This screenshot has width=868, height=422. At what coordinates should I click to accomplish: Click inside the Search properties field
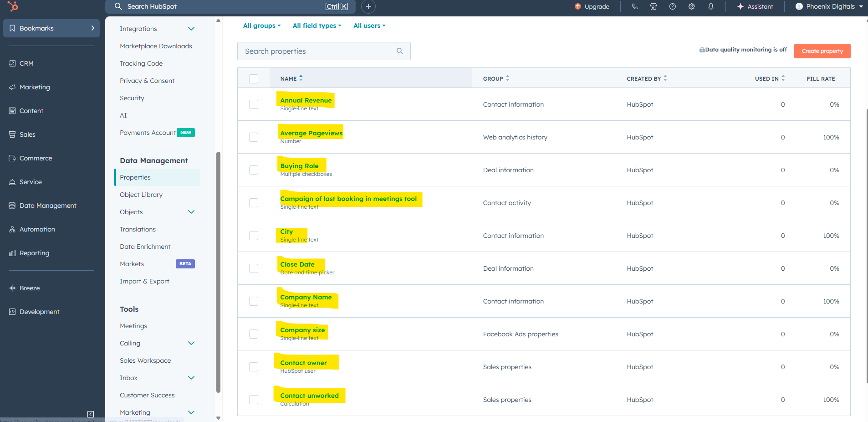click(x=319, y=51)
